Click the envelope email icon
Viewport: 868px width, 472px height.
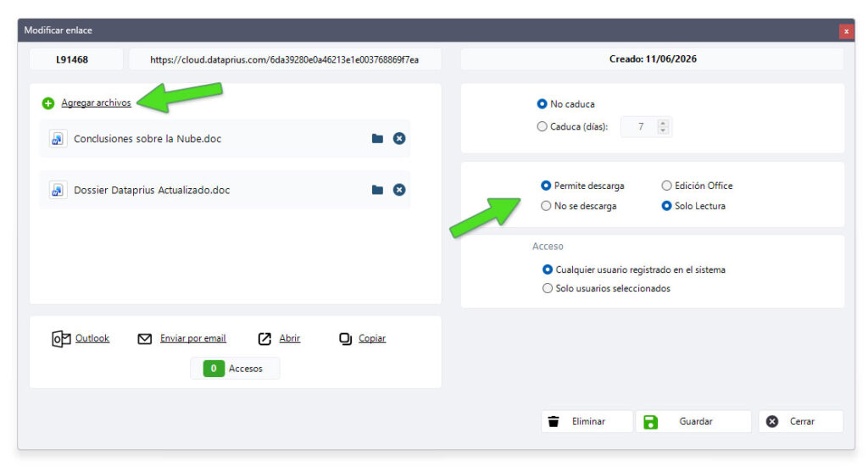click(144, 339)
